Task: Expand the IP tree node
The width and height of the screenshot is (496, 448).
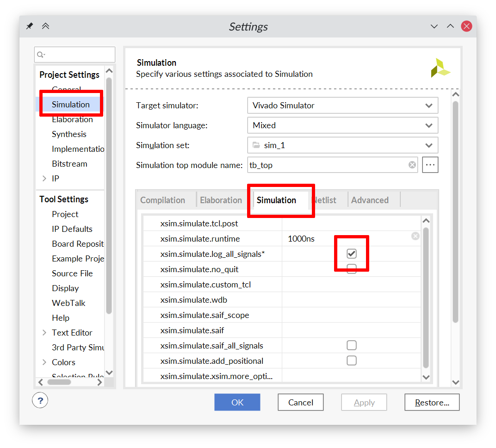Action: point(44,179)
